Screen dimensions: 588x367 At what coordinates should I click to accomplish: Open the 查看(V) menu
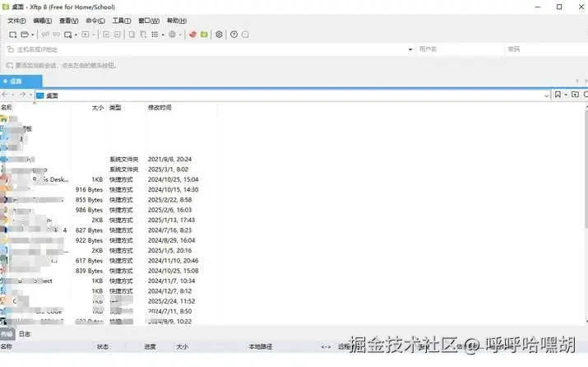68,21
